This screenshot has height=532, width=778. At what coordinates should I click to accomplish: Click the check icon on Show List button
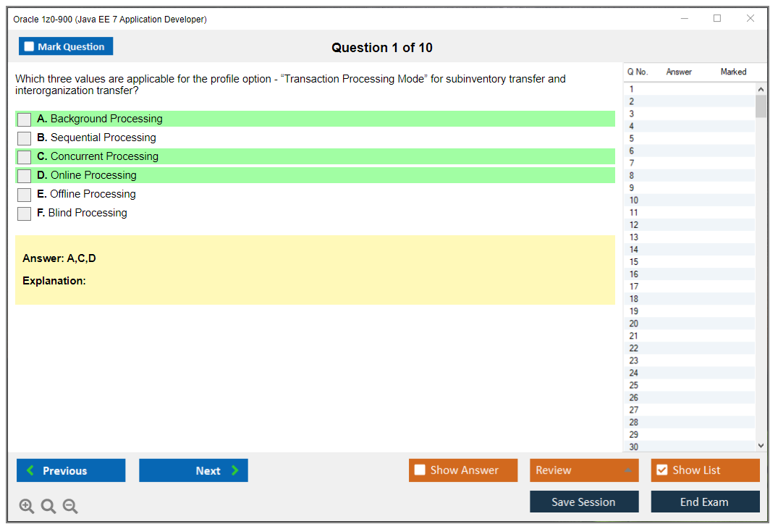pos(661,470)
